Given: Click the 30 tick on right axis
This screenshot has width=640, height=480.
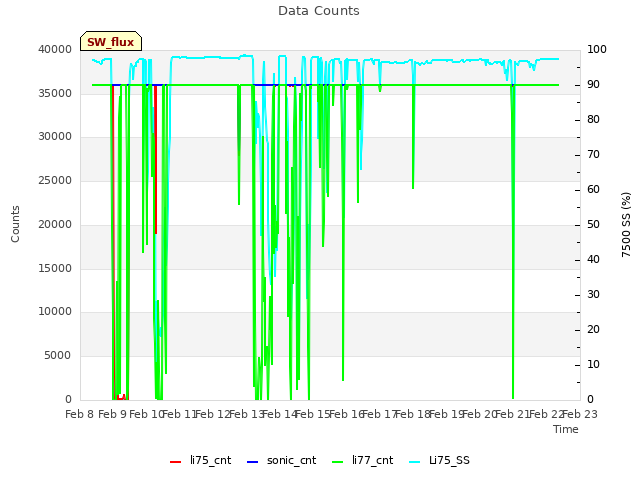Looking at the screenshot, I should (x=593, y=295).
